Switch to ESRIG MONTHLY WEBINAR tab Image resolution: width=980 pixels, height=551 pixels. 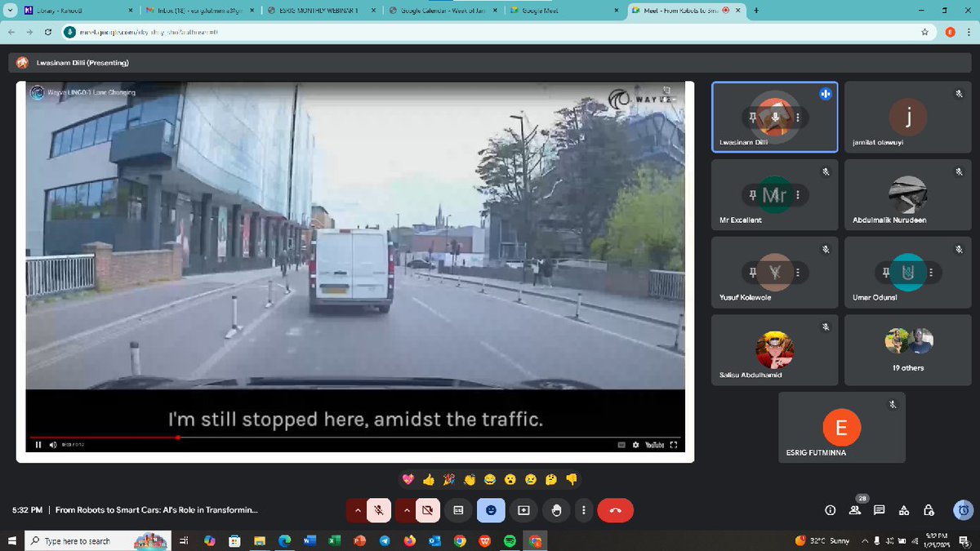(323, 10)
